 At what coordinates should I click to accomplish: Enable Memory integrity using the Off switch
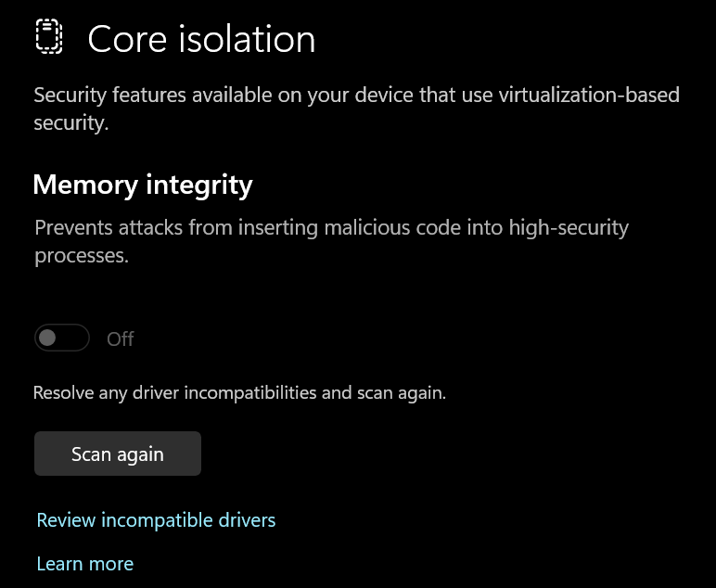point(62,339)
